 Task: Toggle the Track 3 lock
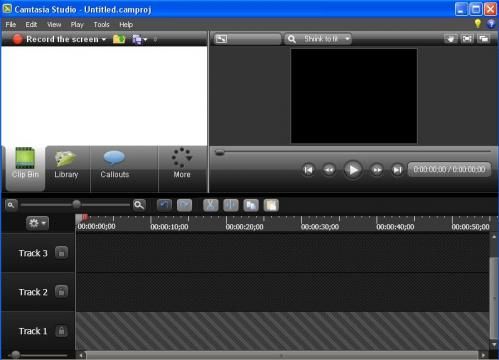coord(61,253)
